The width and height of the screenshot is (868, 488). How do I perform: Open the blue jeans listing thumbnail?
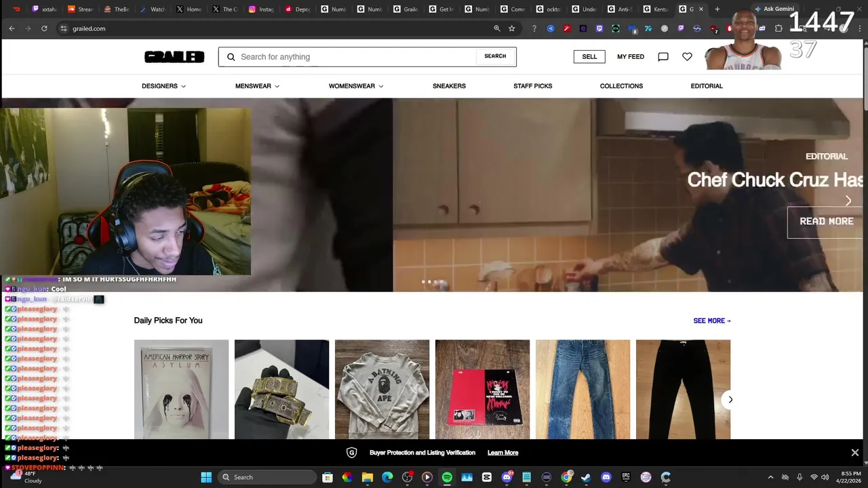(583, 390)
